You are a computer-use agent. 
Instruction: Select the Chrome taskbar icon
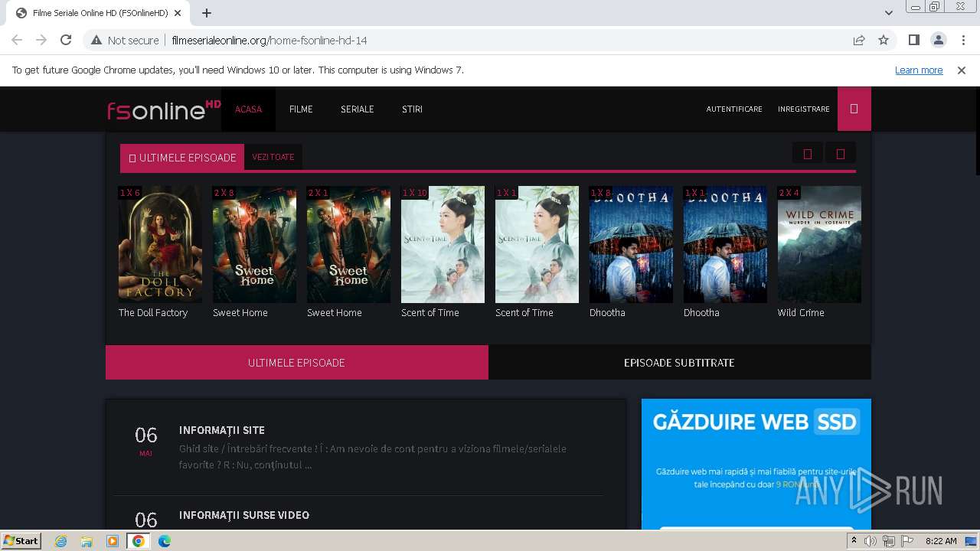tap(139, 541)
